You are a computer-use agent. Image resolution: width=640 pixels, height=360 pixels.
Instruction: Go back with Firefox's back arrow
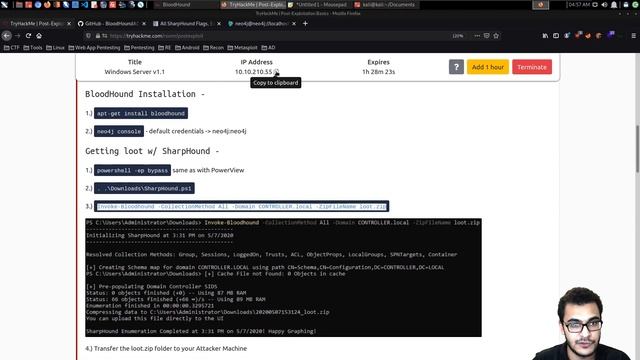pos(7,36)
